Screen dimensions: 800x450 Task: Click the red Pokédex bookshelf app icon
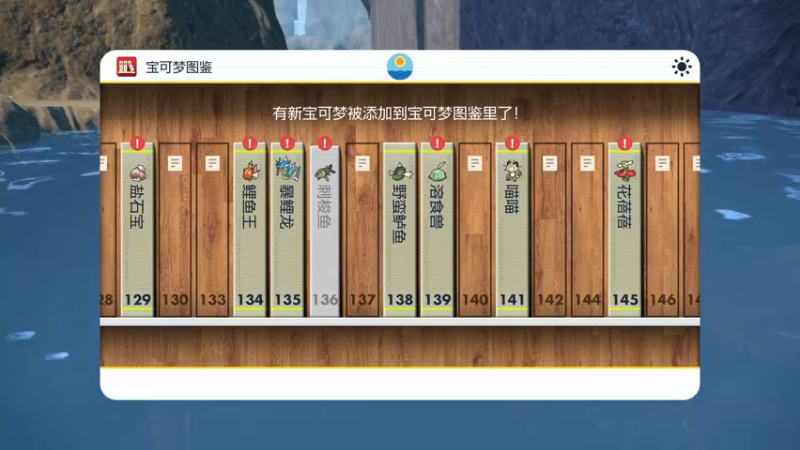(x=127, y=67)
